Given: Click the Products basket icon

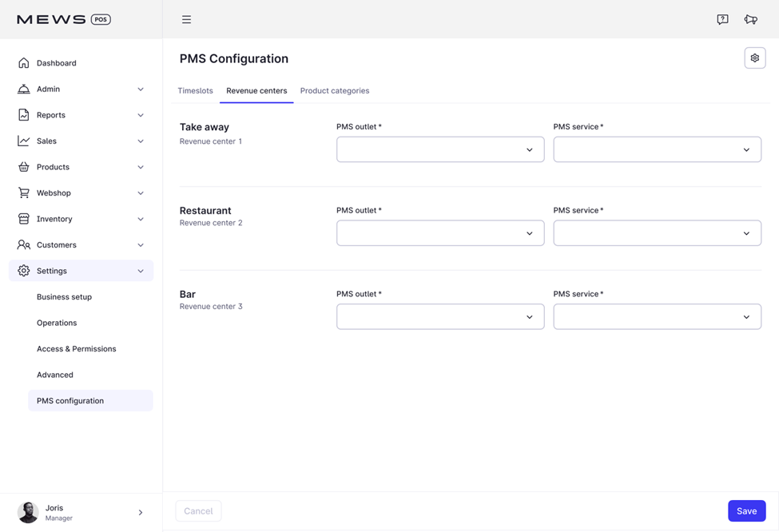Looking at the screenshot, I should (24, 167).
